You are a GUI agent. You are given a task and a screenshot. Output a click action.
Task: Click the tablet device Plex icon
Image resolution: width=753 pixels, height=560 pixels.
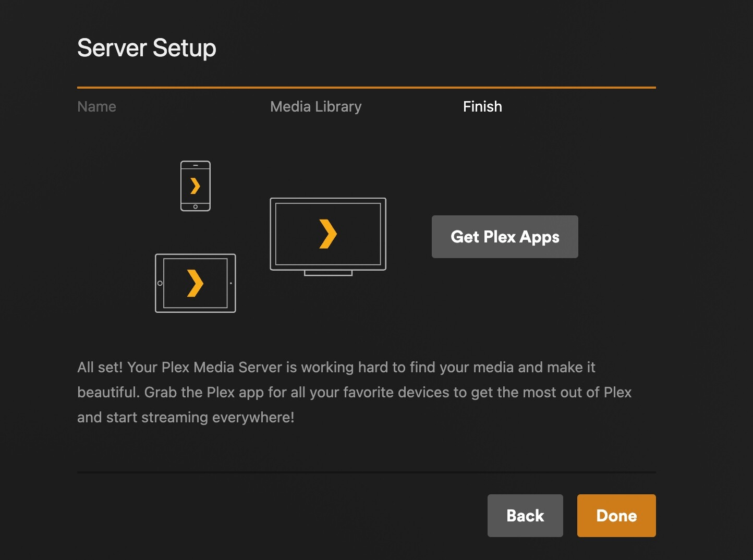click(x=196, y=283)
